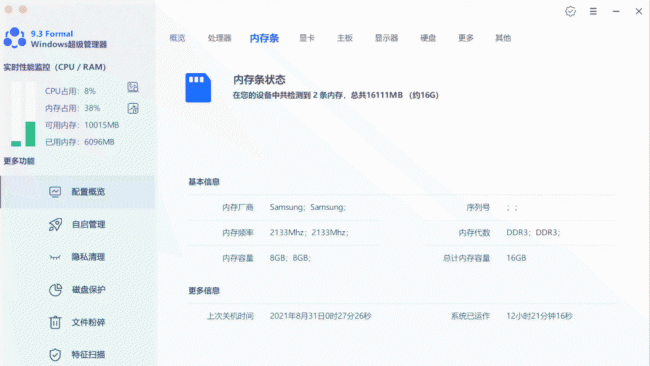Click the blue memory card icon
This screenshot has width=650, height=366.
(x=198, y=87)
